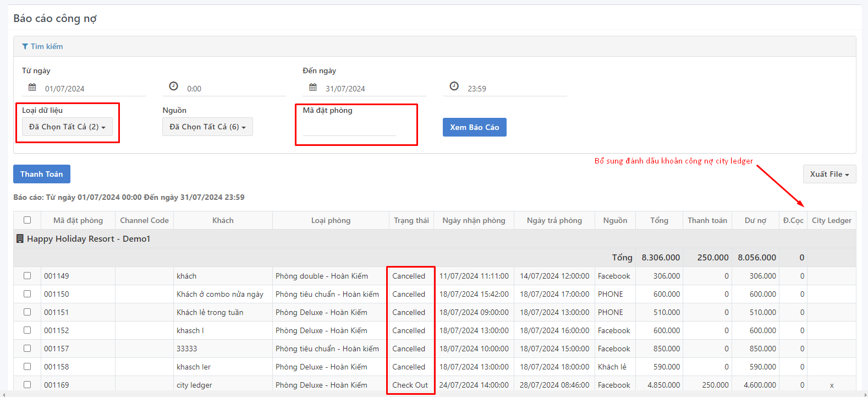The height and width of the screenshot is (397, 868).
Task: Click amount 4.850.000 in row 001169
Action: coord(663,385)
